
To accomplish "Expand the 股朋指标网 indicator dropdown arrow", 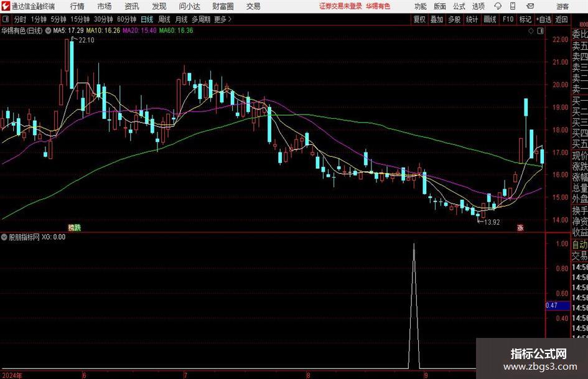I will tap(4, 237).
